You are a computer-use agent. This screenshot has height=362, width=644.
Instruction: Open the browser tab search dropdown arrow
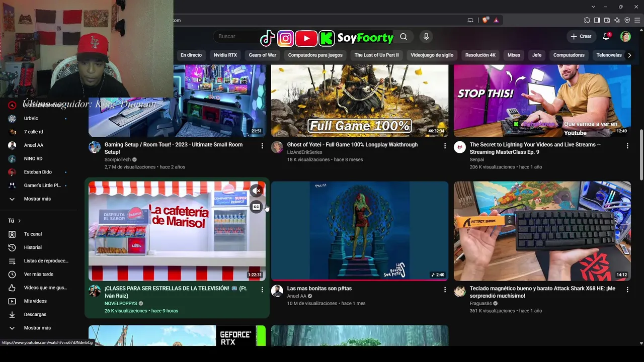tap(594, 7)
